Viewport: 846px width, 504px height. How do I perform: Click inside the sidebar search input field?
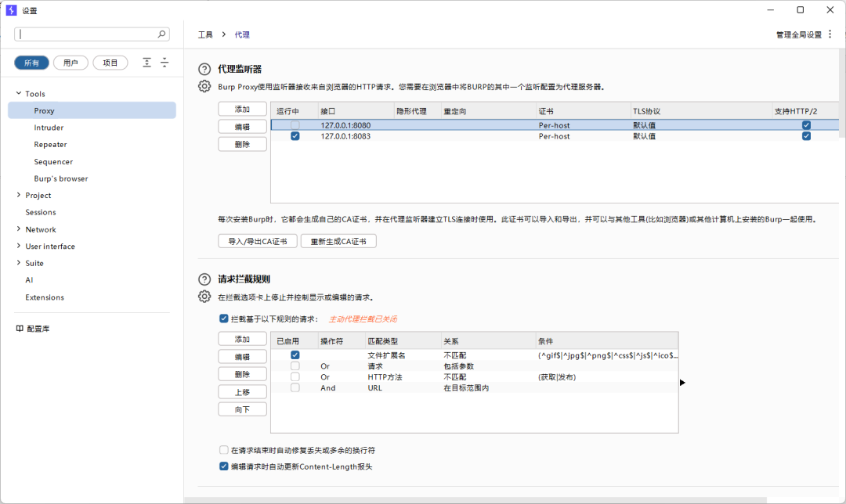coord(86,34)
